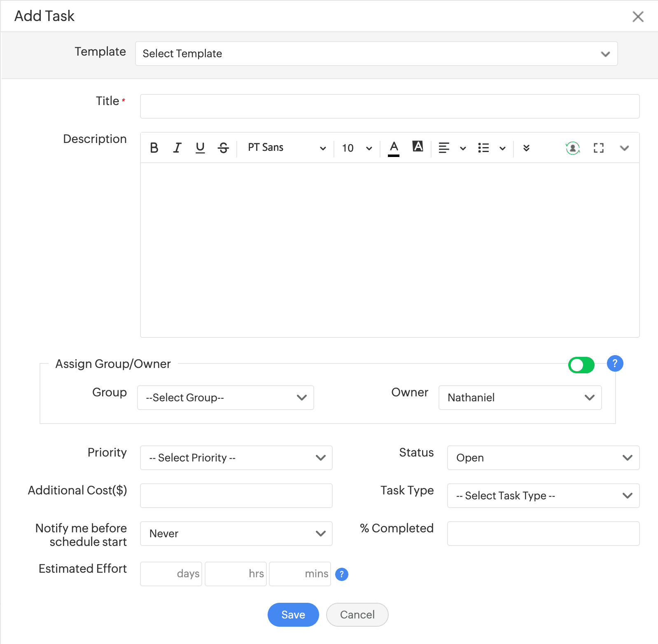Viewport: 658px width, 644px height.
Task: Expand description editor to fullscreen
Action: tap(598, 148)
